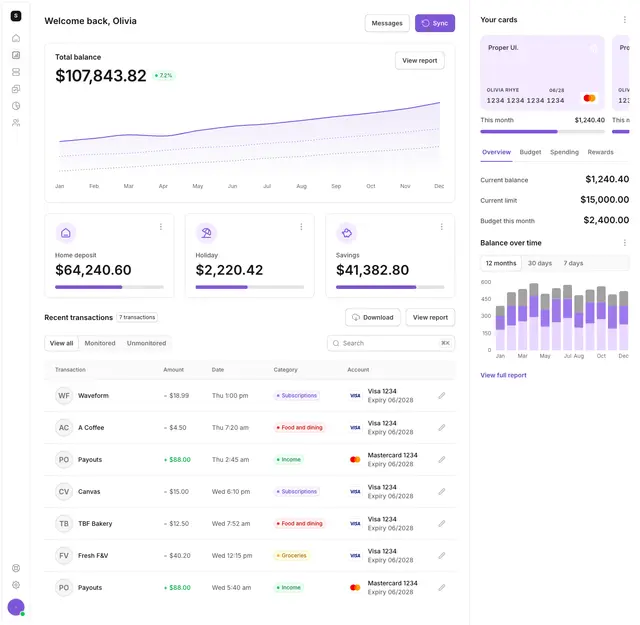This screenshot has width=640, height=625.
Task: Click the transactions Search field
Action: tap(391, 343)
